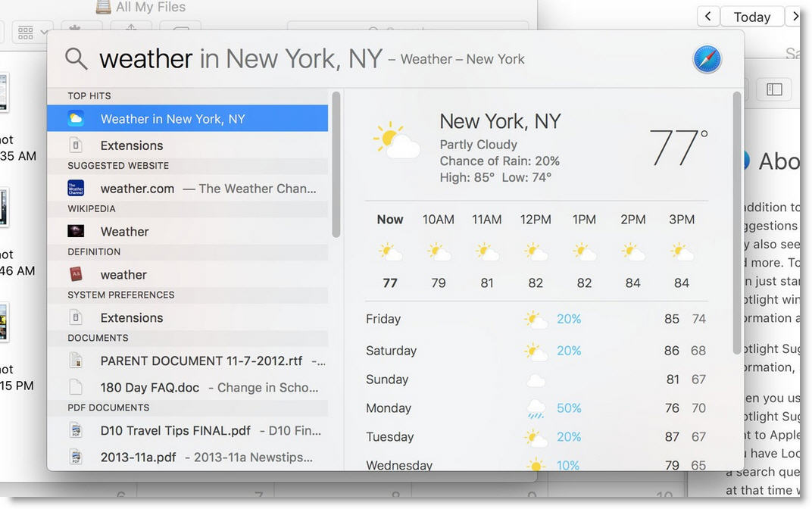Click the weather preview pane scrollbar
The height and width of the screenshot is (509, 812).
pos(736,223)
